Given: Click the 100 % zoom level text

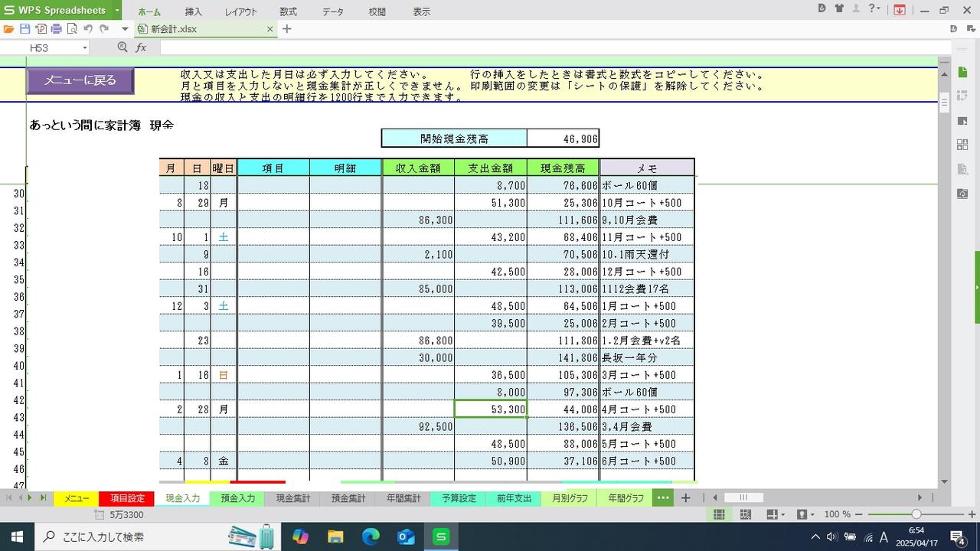Looking at the screenshot, I should (838, 515).
